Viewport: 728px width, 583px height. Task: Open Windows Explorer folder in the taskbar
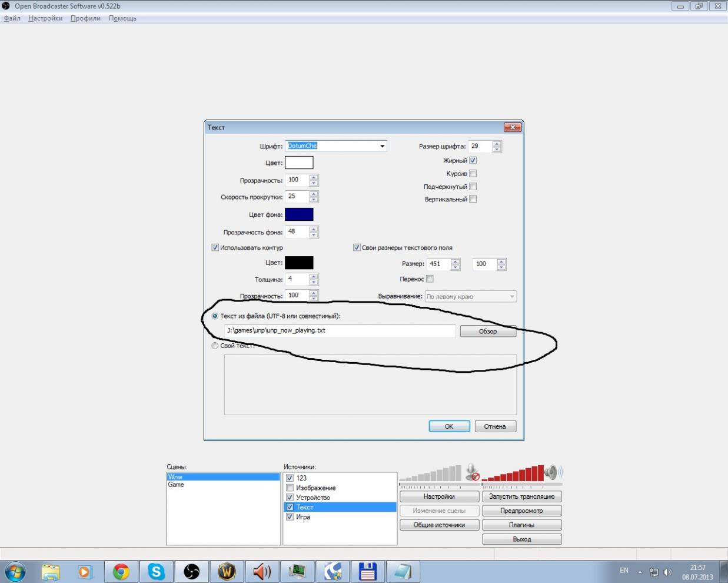click(x=51, y=571)
